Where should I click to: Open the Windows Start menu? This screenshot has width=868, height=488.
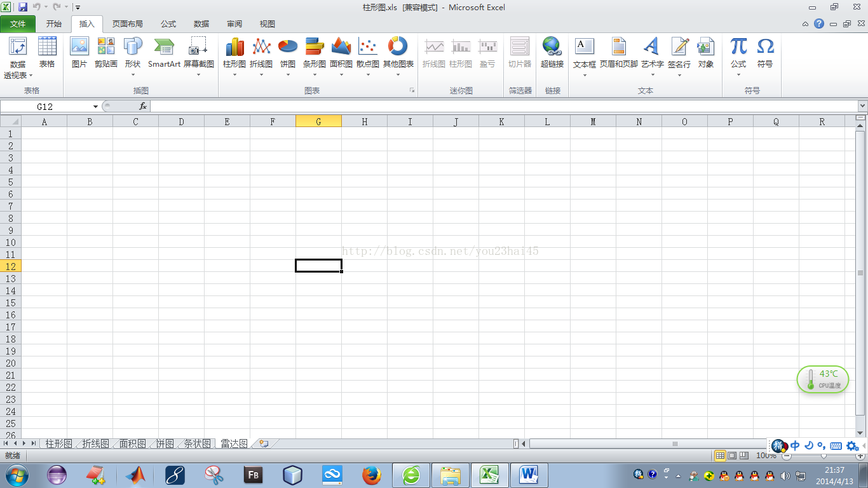point(17,475)
